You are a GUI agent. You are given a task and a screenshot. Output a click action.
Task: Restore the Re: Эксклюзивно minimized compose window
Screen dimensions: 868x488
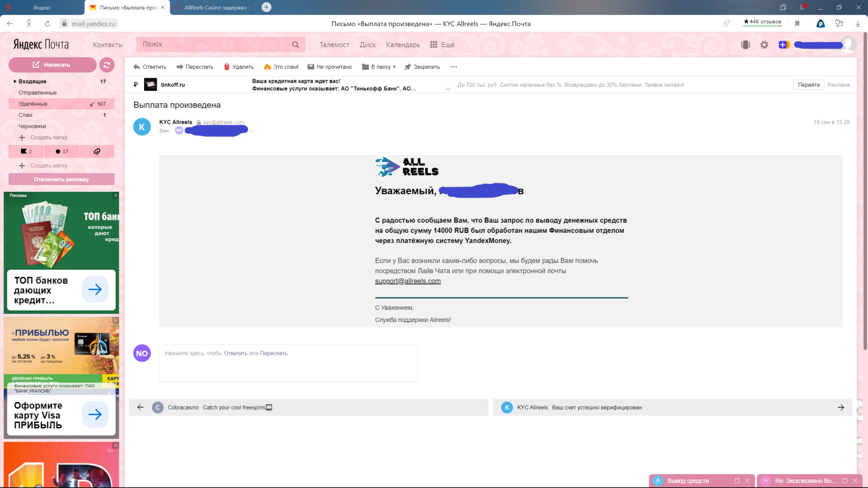[845, 481]
